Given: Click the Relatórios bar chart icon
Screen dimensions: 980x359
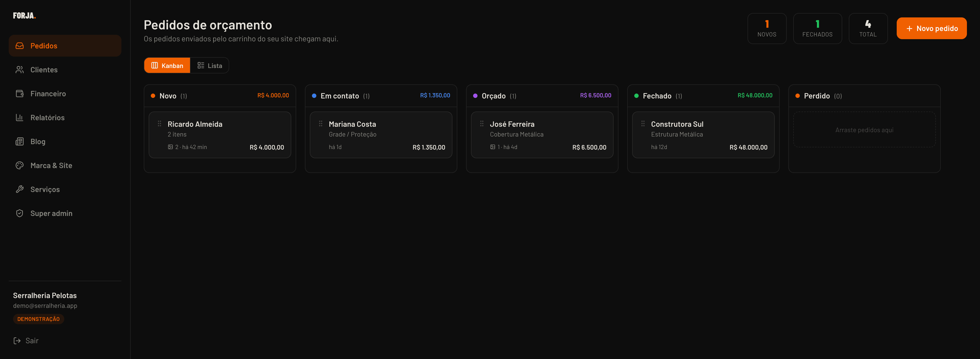Looking at the screenshot, I should coord(20,117).
